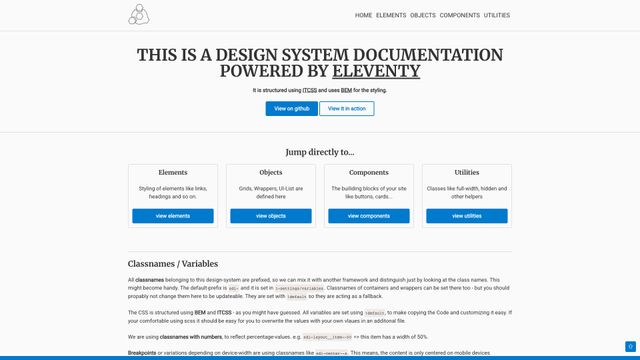Click the bold 'classnames with numbers' text
This screenshot has width=640, height=360.
coord(191,337)
